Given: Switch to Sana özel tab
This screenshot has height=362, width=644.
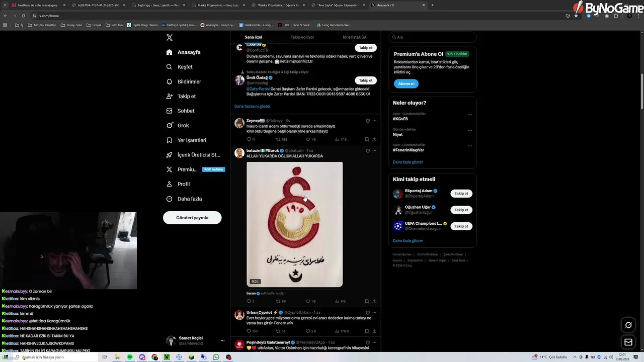Looking at the screenshot, I should click(253, 37).
